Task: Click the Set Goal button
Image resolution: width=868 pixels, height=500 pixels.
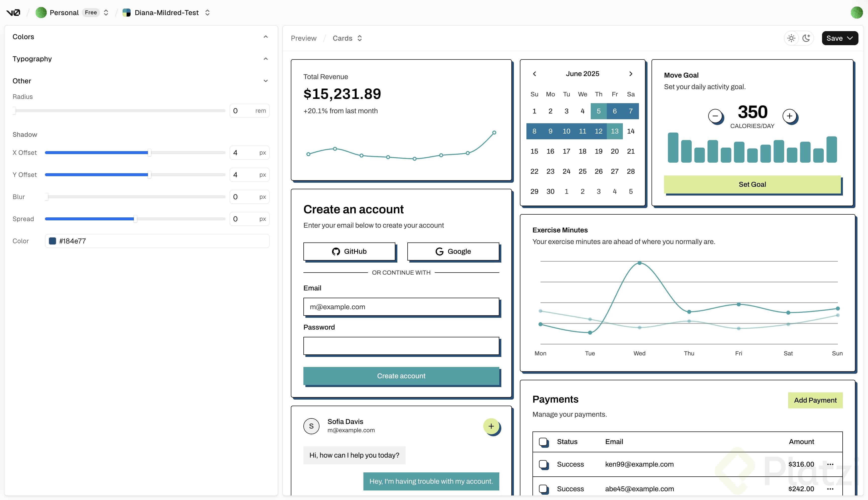Action: (x=752, y=184)
